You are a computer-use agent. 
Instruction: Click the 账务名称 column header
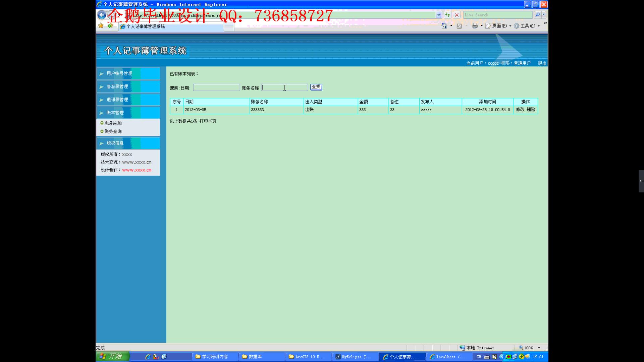point(276,102)
